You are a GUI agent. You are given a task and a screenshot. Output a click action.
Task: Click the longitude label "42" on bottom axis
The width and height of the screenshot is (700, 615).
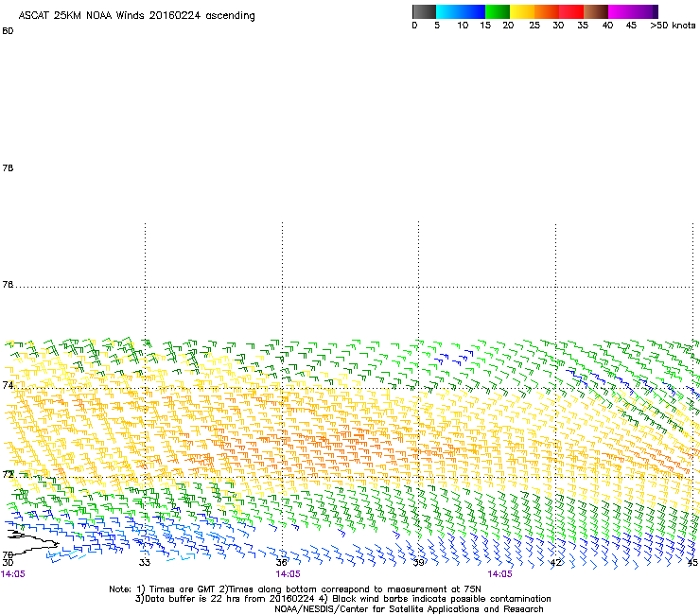556,562
